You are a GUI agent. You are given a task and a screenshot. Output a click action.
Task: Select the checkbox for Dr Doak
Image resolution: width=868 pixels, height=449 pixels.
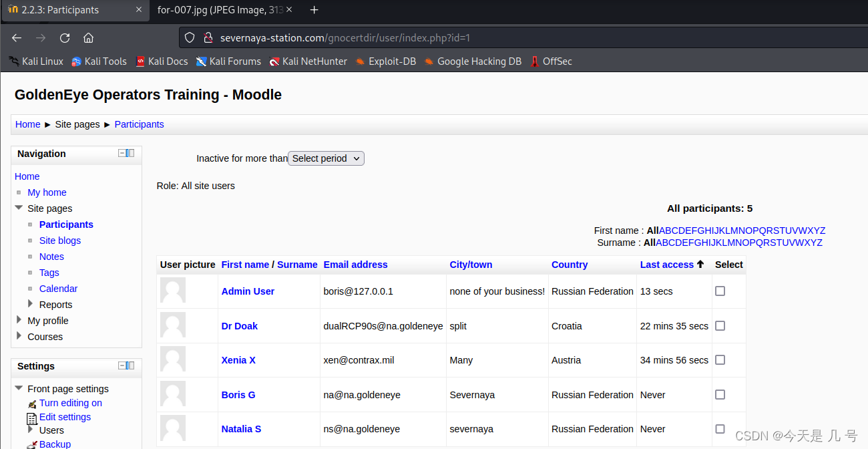coord(720,325)
